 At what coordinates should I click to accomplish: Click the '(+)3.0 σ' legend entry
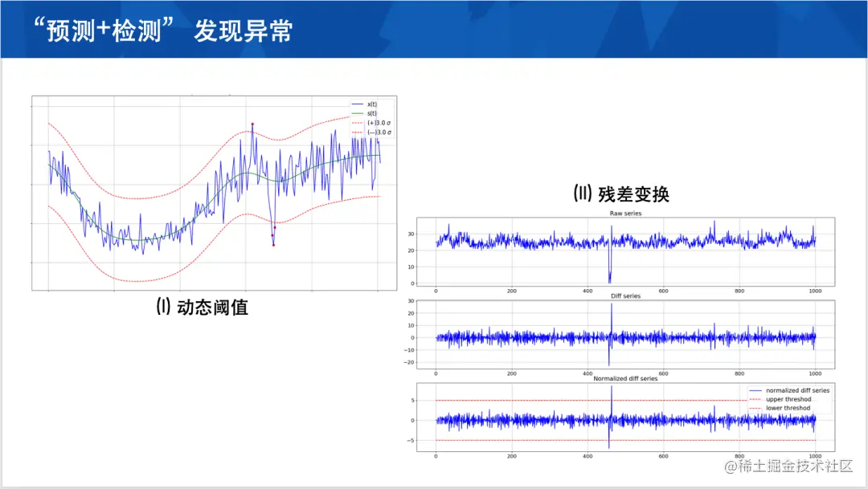(x=371, y=123)
